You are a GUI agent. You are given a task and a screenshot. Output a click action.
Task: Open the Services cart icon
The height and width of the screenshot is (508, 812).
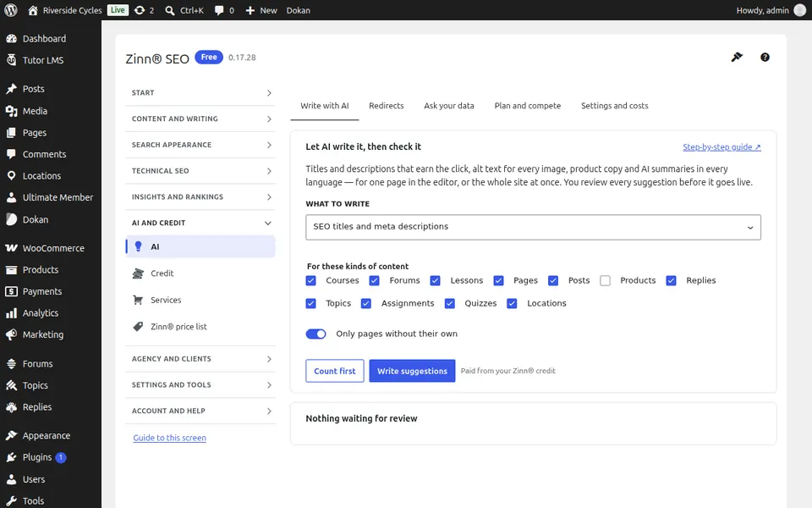point(138,300)
